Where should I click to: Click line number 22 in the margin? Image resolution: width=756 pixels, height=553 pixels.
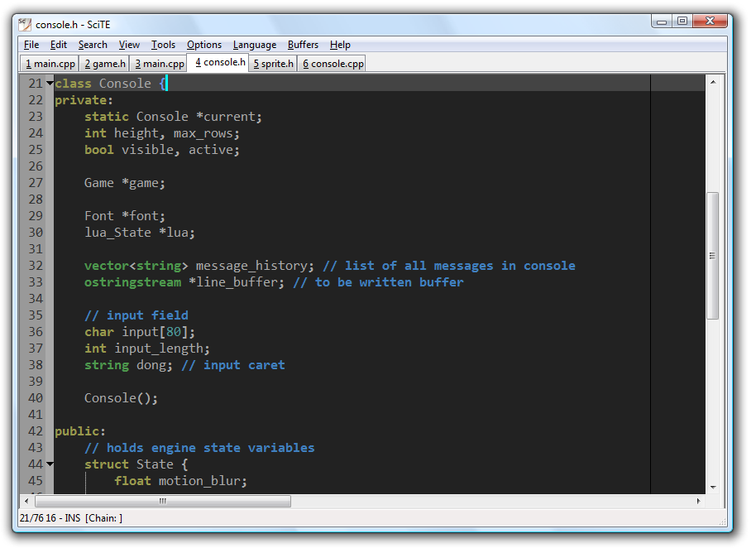click(36, 100)
